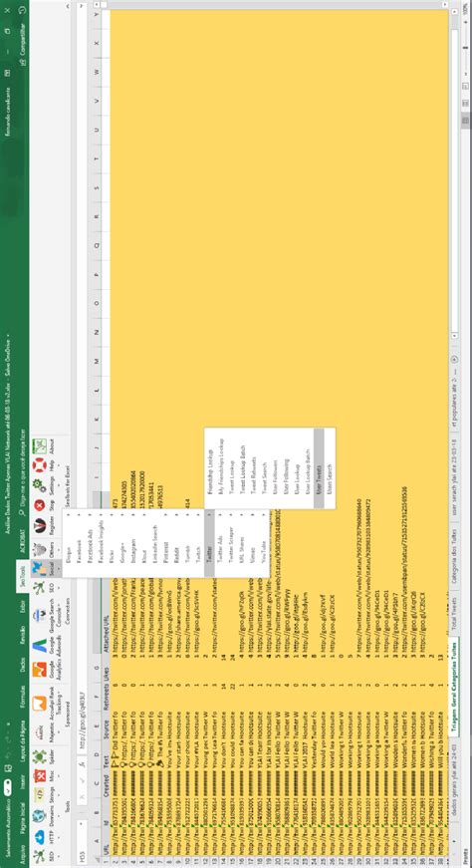472x868 pixels.
Task: Expand the Twitter Ads submenu
Action: (221, 542)
